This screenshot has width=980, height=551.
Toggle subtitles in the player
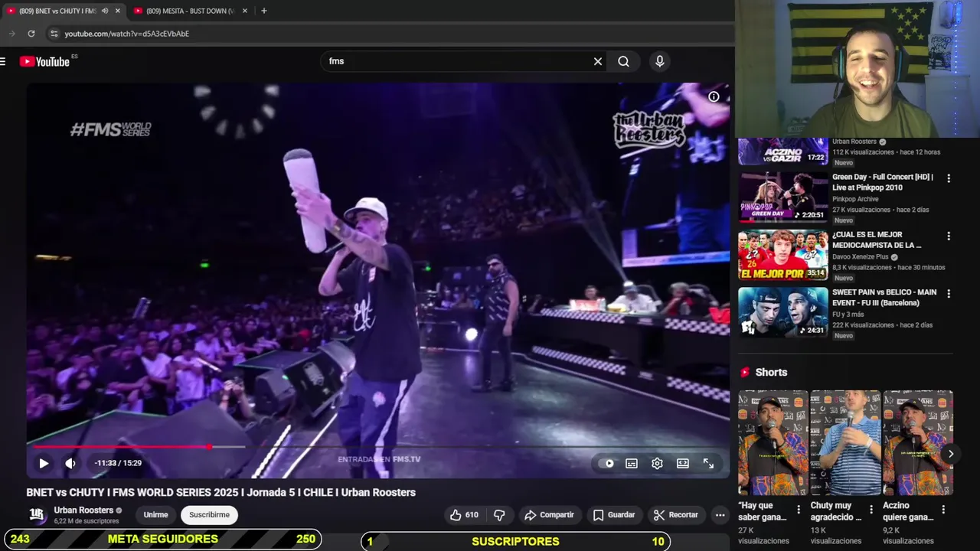(x=632, y=463)
